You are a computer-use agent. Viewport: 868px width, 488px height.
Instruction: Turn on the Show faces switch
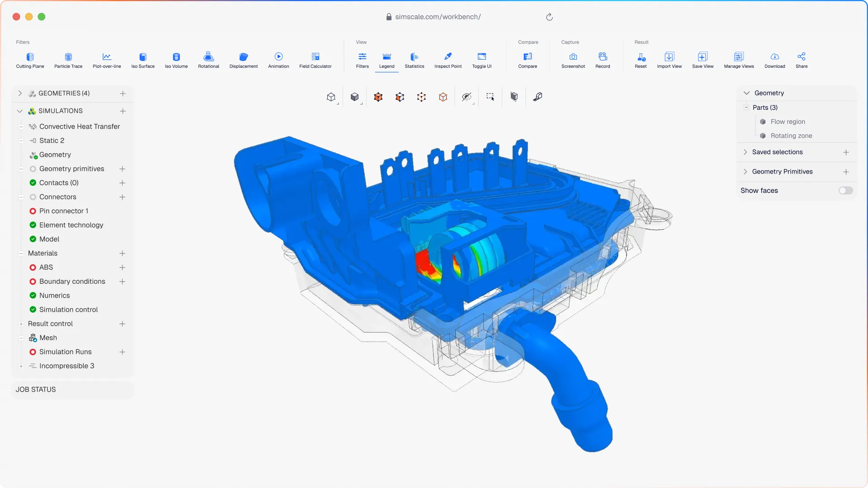pyautogui.click(x=845, y=191)
